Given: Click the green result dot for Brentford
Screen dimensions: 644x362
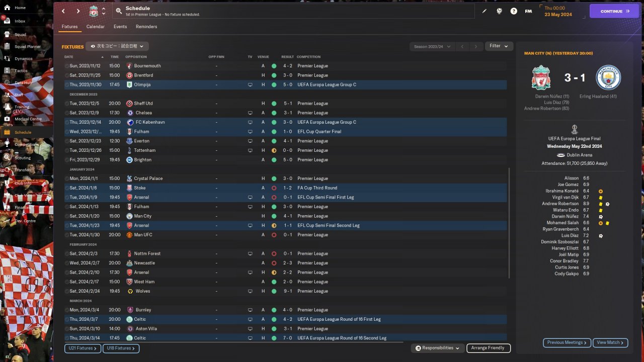Looking at the screenshot, I should [274, 75].
